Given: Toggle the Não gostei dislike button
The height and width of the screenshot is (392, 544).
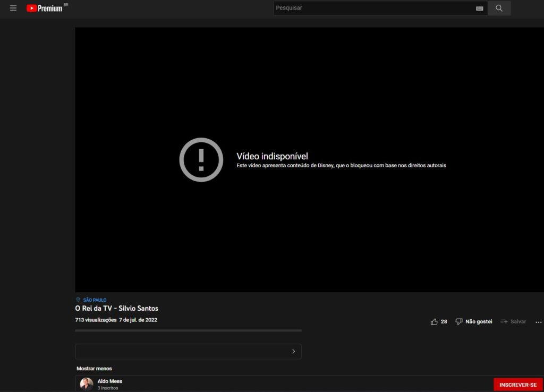Looking at the screenshot, I should click(474, 321).
